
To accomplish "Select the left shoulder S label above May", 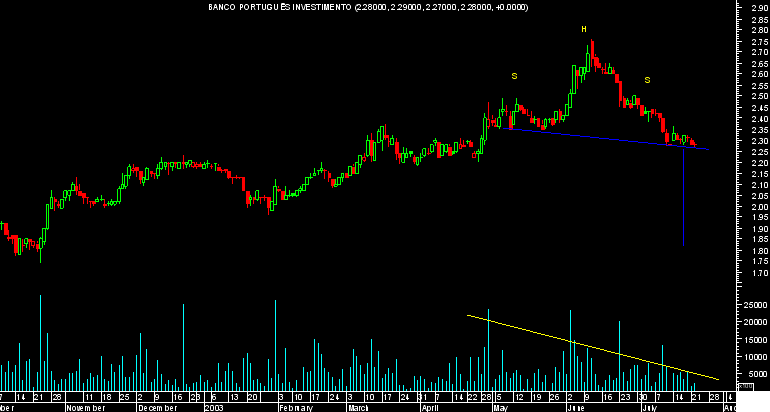I will coord(514,76).
